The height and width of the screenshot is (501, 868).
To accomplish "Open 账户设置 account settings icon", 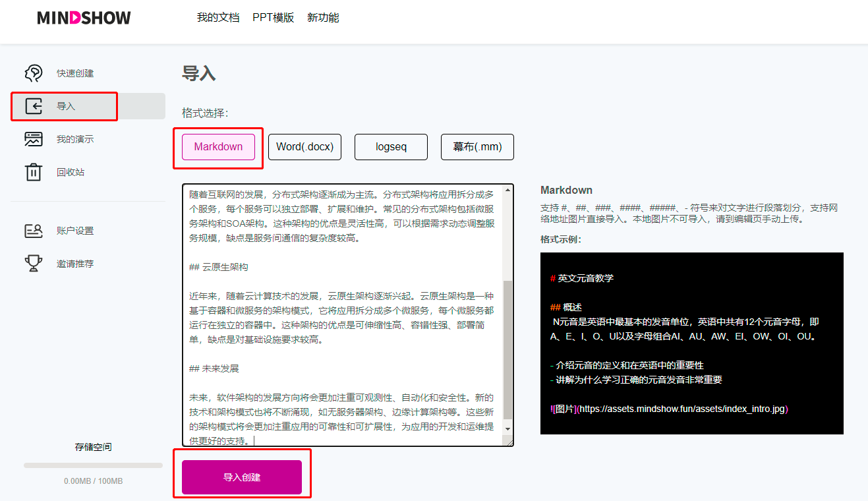I will (x=34, y=231).
